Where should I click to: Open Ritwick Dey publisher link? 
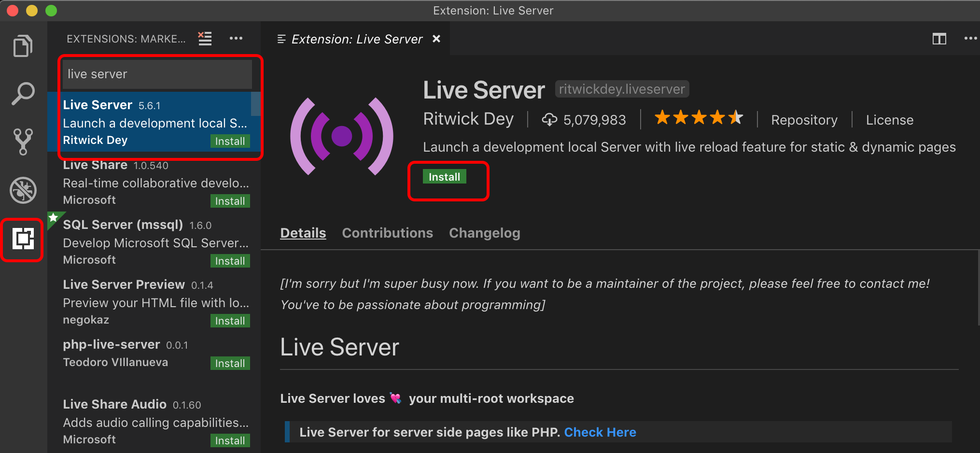click(x=468, y=119)
